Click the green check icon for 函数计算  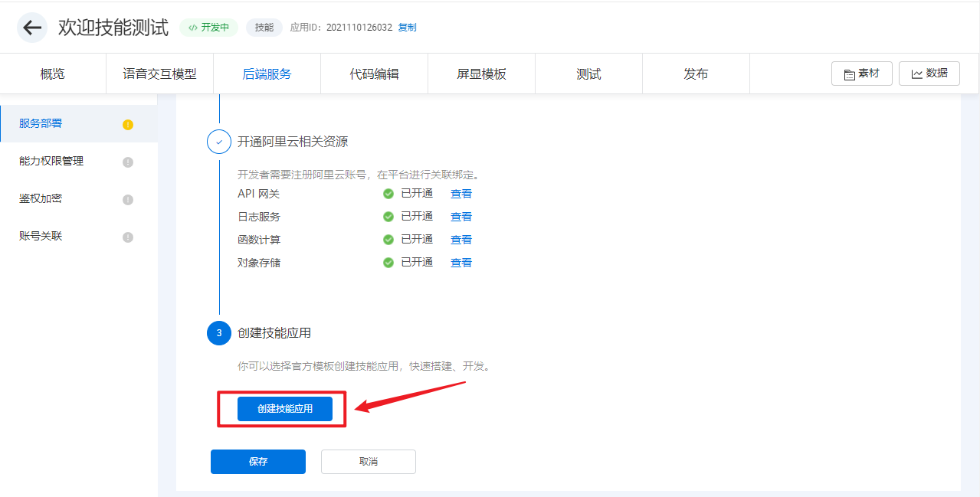388,240
